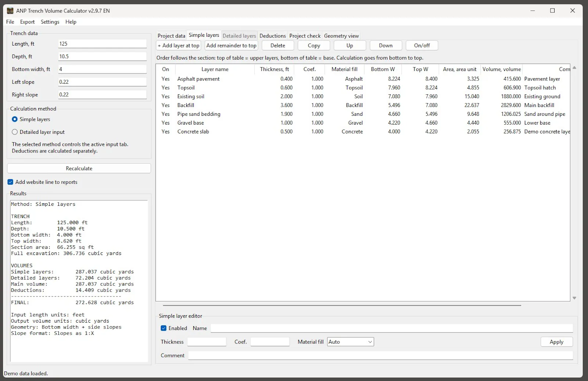Select the Gravel base layer row
588x381 pixels.
[x=363, y=123]
